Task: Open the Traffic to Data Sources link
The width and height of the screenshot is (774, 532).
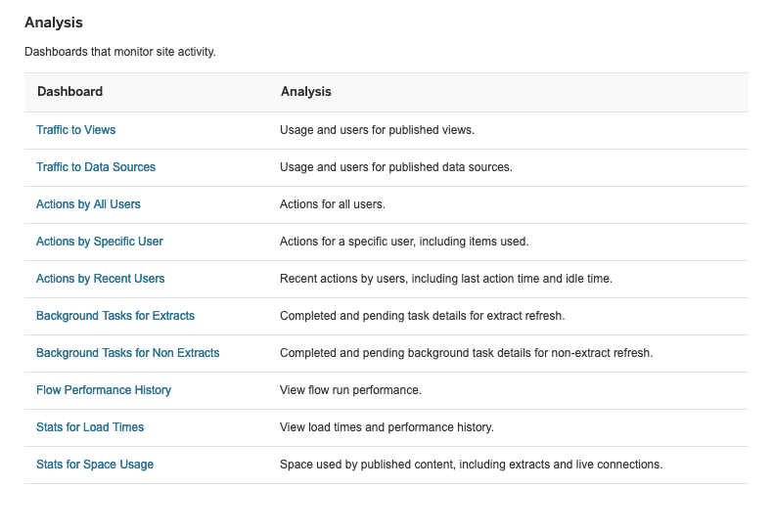Action: (96, 167)
